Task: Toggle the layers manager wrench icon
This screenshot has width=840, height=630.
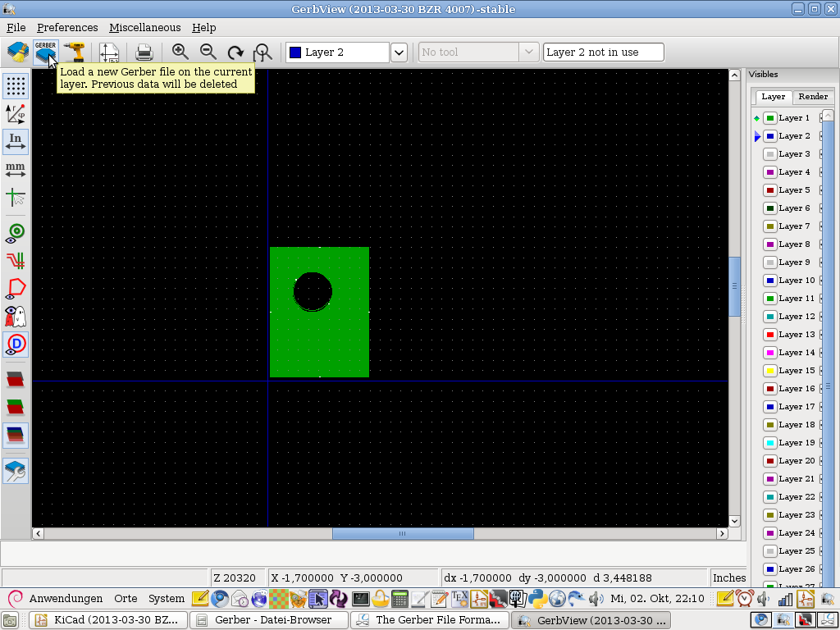Action: click(x=16, y=471)
